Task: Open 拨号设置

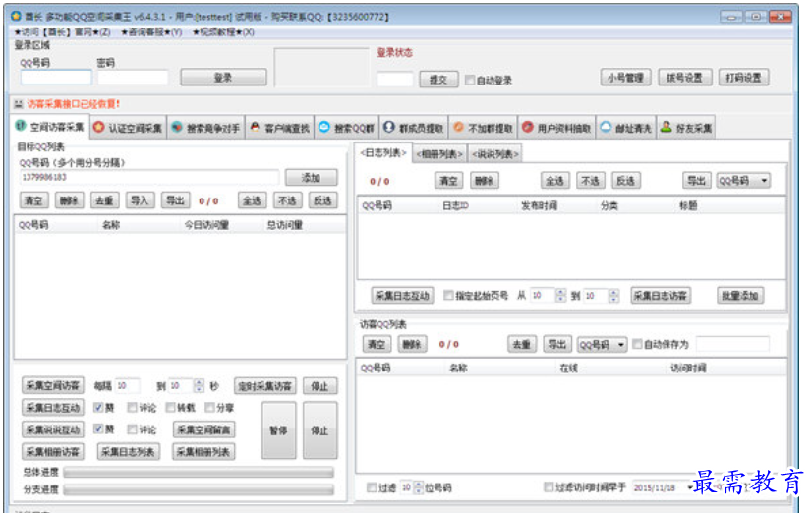Action: point(684,78)
